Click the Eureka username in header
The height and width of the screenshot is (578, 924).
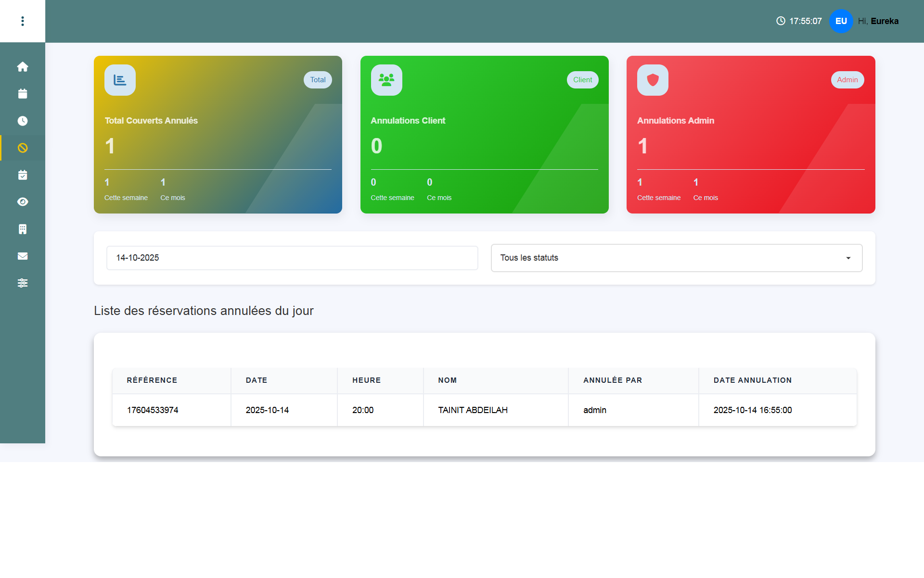coord(884,21)
